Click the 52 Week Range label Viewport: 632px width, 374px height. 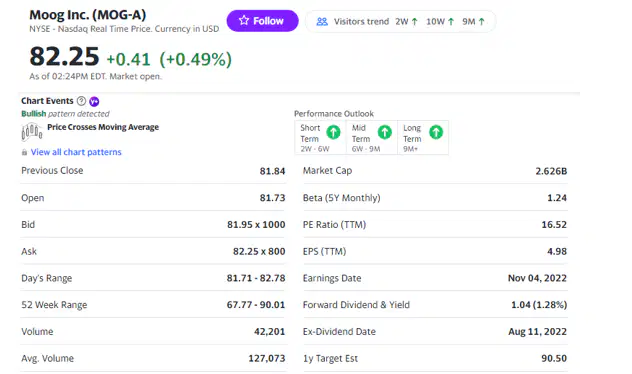click(54, 305)
